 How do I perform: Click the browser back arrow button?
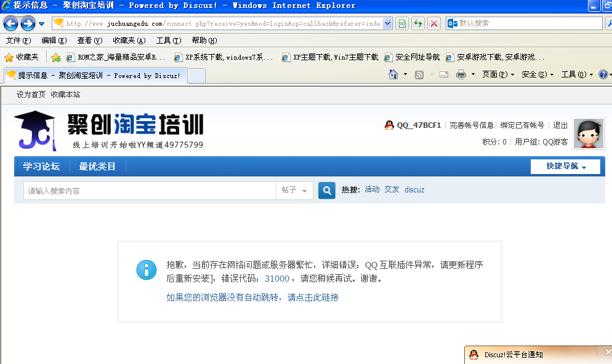point(10,23)
